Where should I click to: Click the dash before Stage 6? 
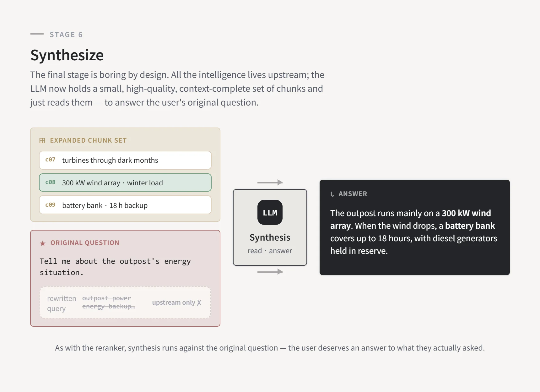pyautogui.click(x=37, y=34)
